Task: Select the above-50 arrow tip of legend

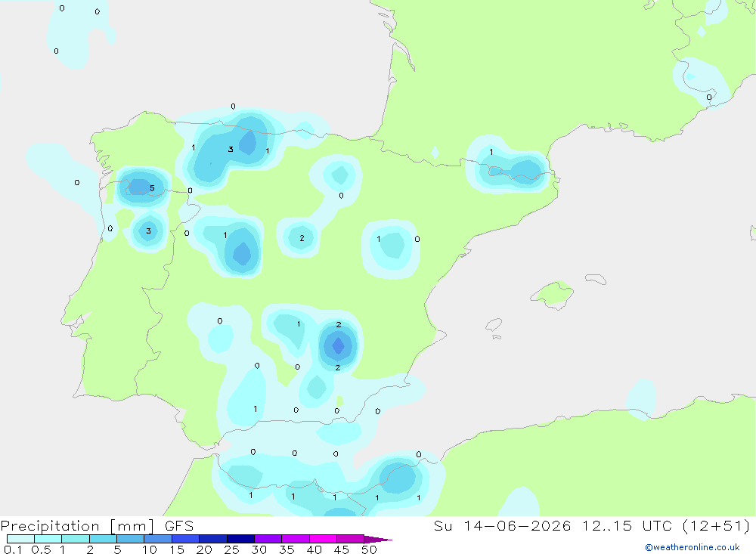Action: (x=377, y=540)
